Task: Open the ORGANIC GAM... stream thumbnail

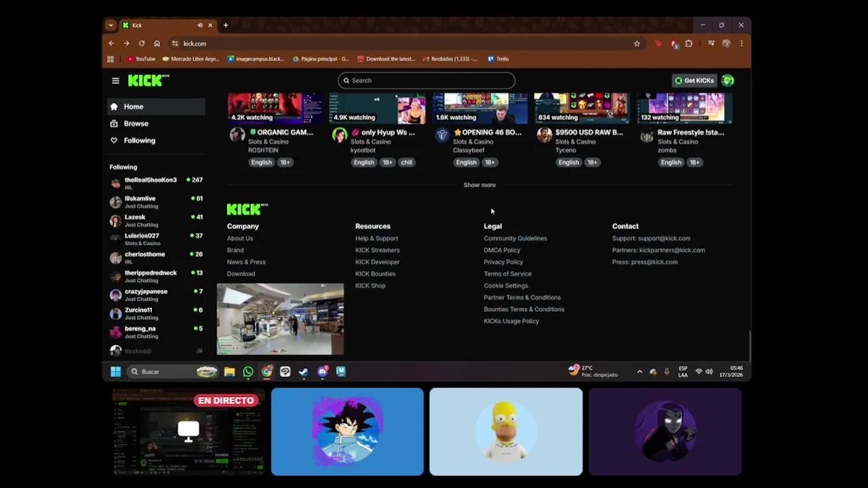Action: [x=275, y=108]
